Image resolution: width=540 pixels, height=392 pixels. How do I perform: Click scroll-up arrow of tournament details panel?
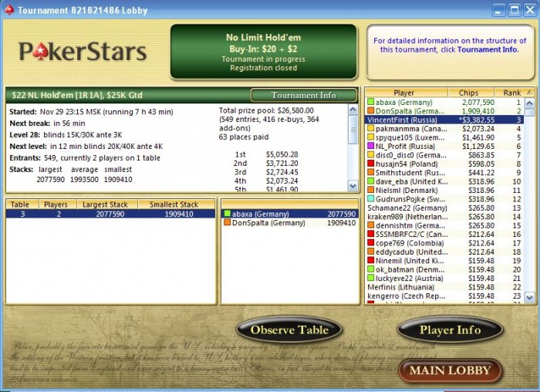coord(353,110)
